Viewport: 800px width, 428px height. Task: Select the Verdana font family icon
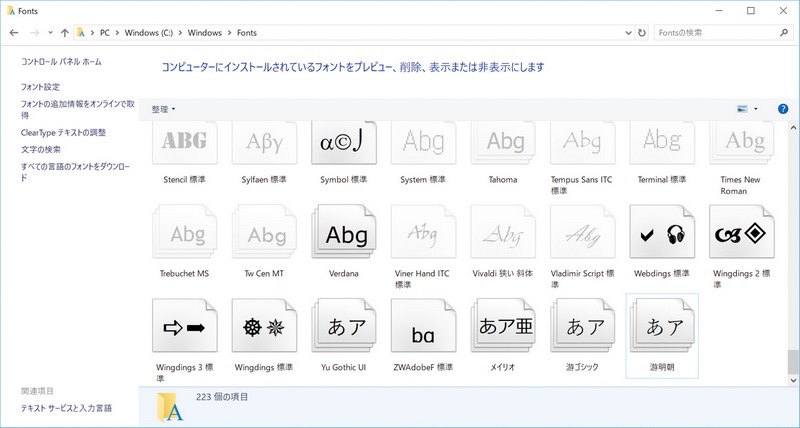pyautogui.click(x=344, y=232)
